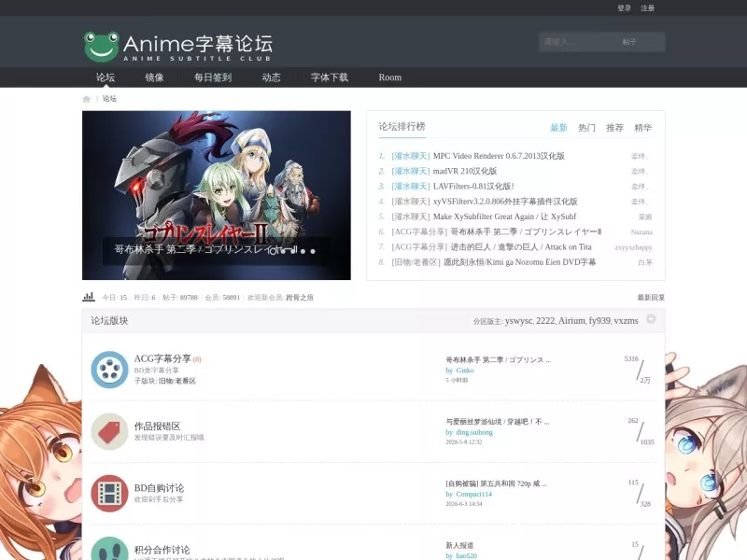Open user hao520 profile
Screen dimensions: 747x560
pyautogui.click(x=466, y=555)
